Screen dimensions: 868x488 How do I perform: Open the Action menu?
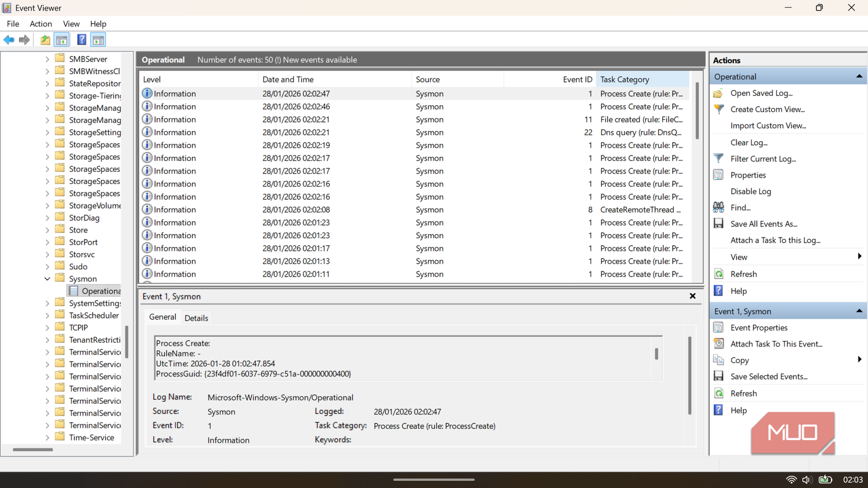click(41, 24)
